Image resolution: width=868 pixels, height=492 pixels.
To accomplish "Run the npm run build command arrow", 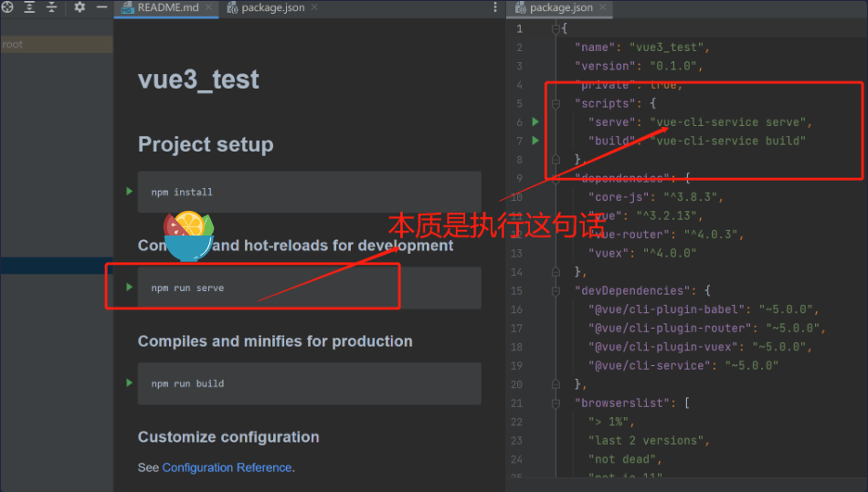I will [x=129, y=382].
